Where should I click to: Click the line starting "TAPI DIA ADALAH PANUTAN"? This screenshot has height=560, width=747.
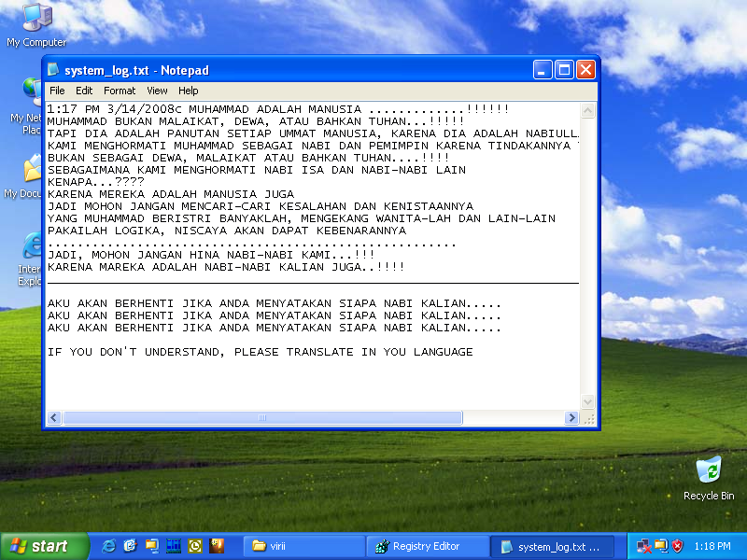click(x=313, y=133)
